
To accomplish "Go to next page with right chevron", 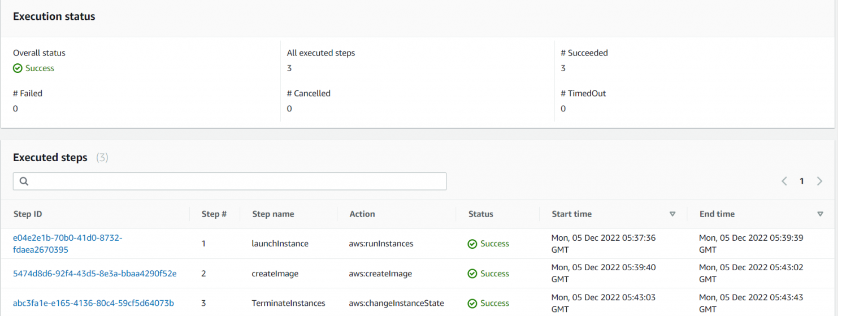I will (x=819, y=181).
